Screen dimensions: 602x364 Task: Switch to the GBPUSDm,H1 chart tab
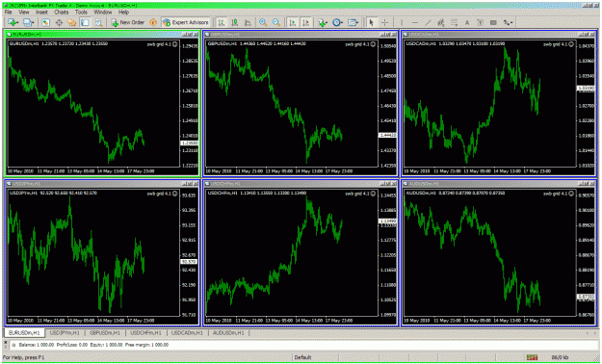click(105, 333)
